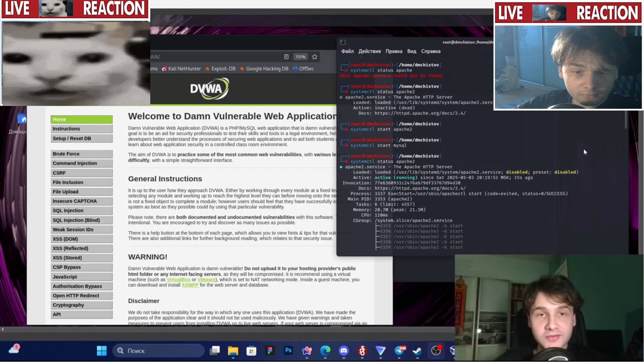Click the taskbar Поиск search field
Image resolution: width=644 pixels, height=362 pixels.
click(158, 351)
